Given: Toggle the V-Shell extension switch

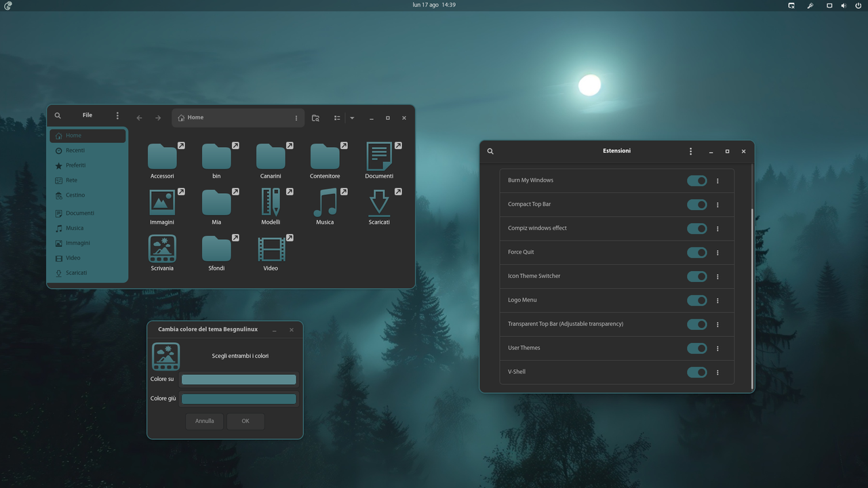Looking at the screenshot, I should click(697, 372).
